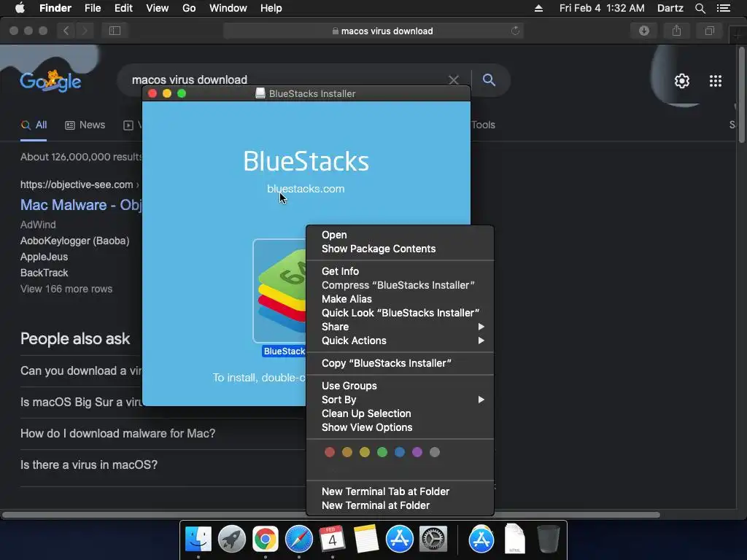Apply the purple tag color
The width and height of the screenshot is (747, 560).
click(x=417, y=452)
